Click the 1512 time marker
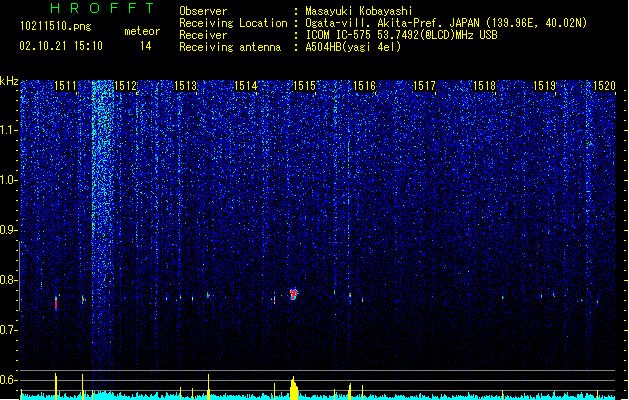Image resolution: width=629 pixels, height=400 pixels. (126, 86)
